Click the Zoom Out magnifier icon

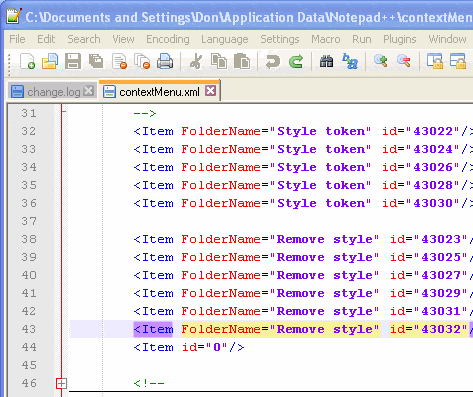[x=403, y=61]
